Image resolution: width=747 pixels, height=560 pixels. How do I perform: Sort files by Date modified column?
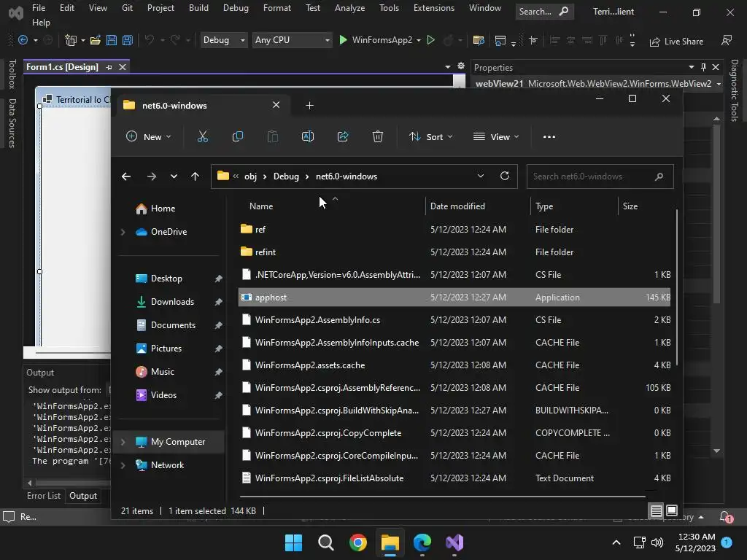(457, 206)
